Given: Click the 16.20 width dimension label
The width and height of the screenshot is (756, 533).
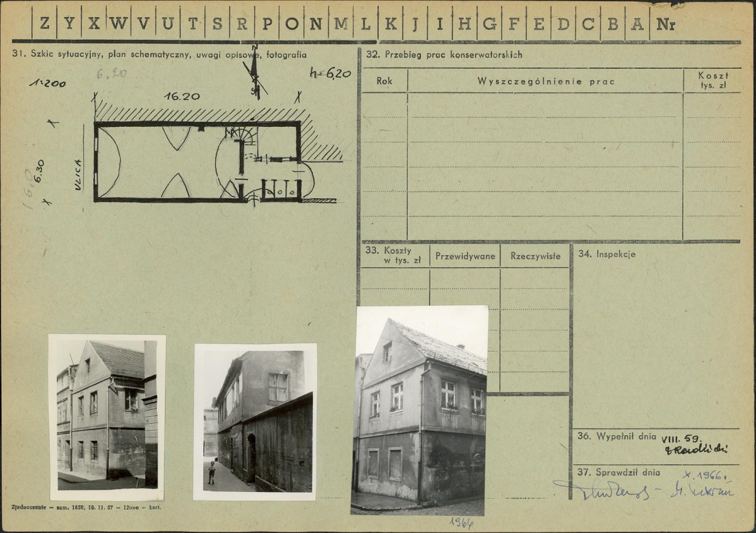Looking at the screenshot, I should 182,97.
